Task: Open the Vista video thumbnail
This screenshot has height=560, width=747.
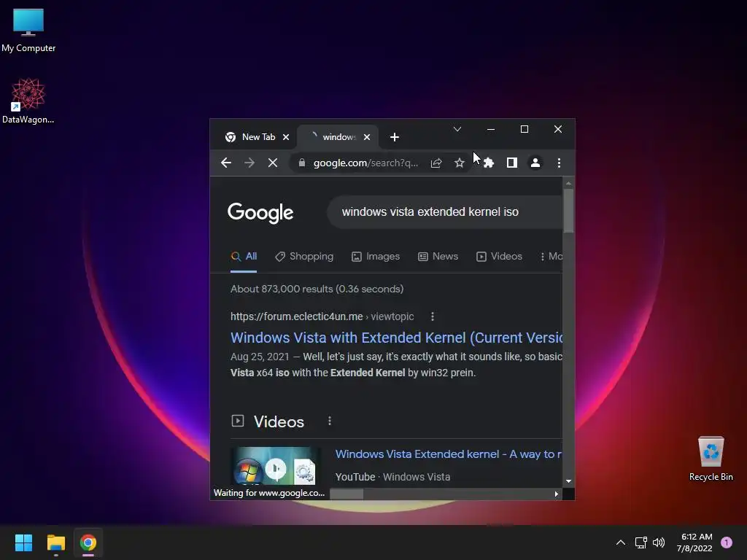Action: [276, 467]
